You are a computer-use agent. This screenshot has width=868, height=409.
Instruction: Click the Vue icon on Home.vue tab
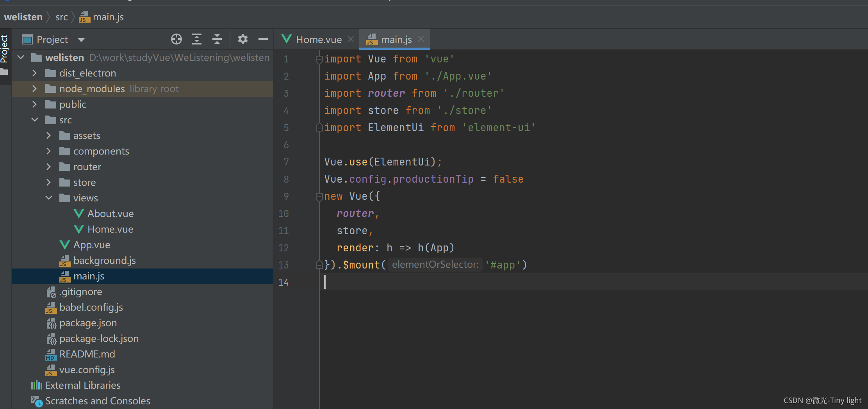click(x=287, y=39)
